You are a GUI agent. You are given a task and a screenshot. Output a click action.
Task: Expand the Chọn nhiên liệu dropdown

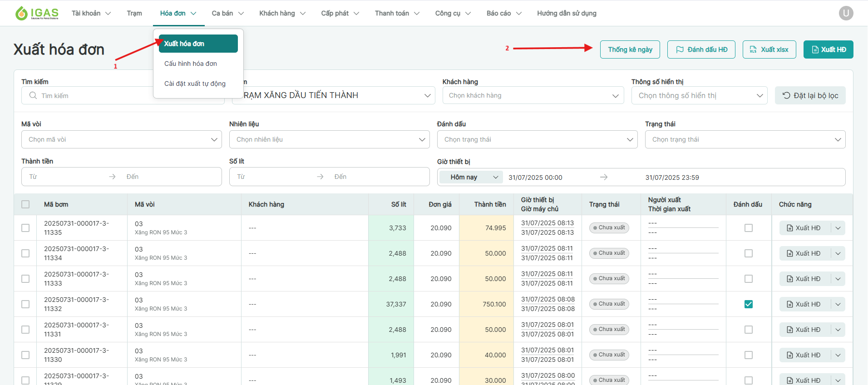329,139
